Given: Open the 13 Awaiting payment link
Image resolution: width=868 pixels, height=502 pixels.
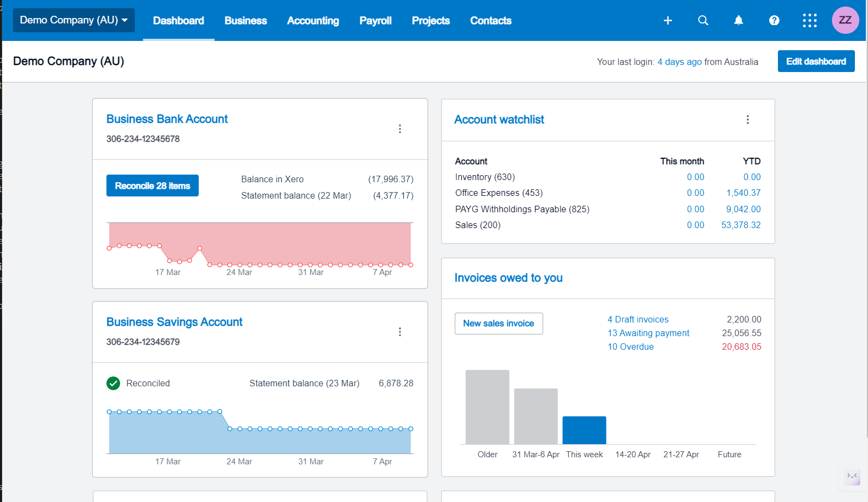Looking at the screenshot, I should click(x=649, y=333).
